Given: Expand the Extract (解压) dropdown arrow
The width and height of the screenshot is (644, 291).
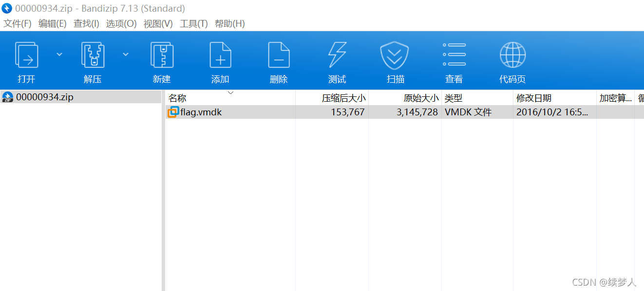Looking at the screenshot, I should click(126, 55).
